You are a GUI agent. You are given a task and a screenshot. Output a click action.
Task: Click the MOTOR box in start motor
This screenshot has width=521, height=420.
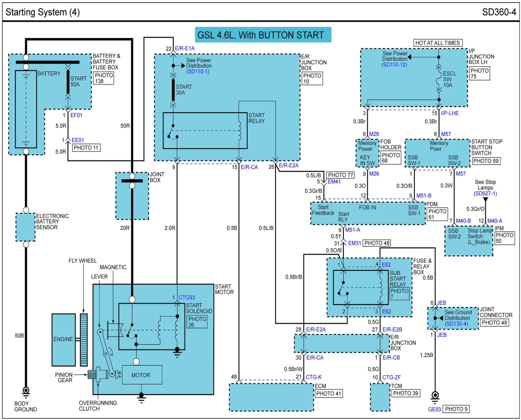tap(142, 375)
